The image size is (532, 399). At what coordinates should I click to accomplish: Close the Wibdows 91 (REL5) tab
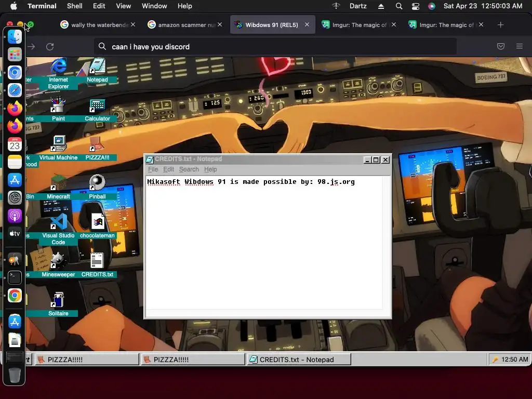point(307,25)
